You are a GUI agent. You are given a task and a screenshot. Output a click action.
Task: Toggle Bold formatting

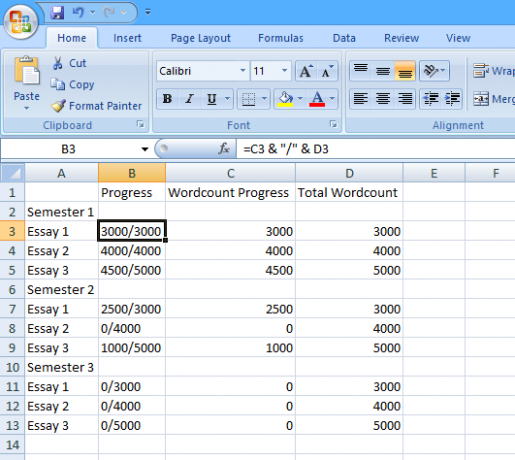pyautogui.click(x=167, y=99)
